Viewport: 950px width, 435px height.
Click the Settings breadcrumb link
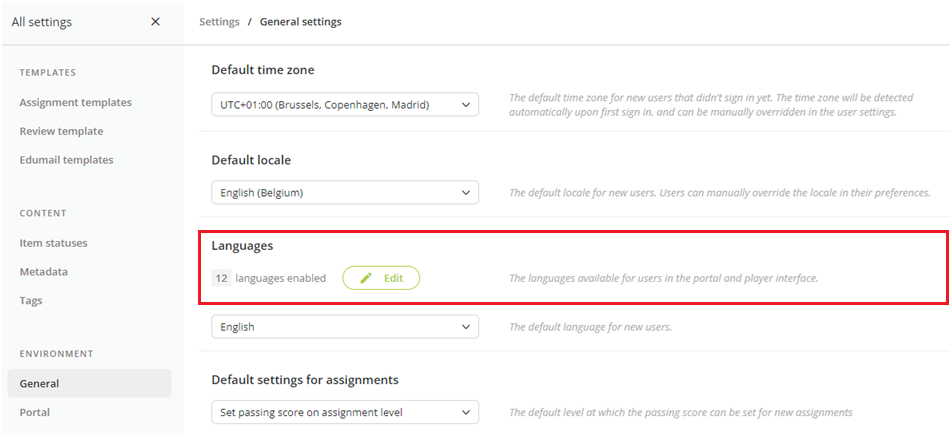pyautogui.click(x=219, y=22)
